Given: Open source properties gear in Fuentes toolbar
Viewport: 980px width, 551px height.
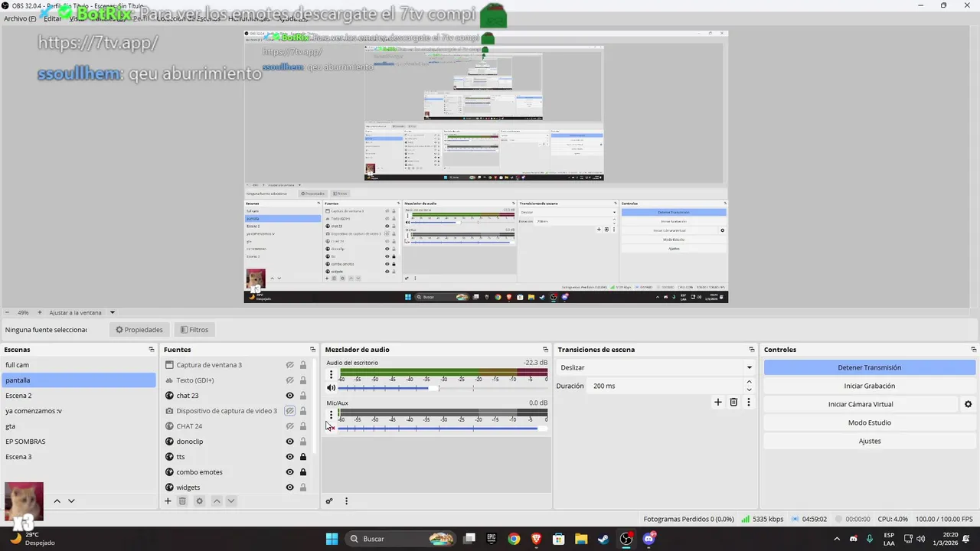Looking at the screenshot, I should tap(199, 501).
